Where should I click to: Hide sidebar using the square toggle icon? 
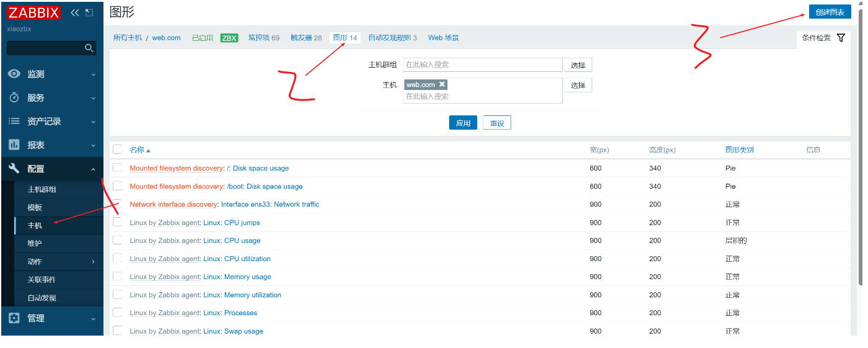(89, 12)
